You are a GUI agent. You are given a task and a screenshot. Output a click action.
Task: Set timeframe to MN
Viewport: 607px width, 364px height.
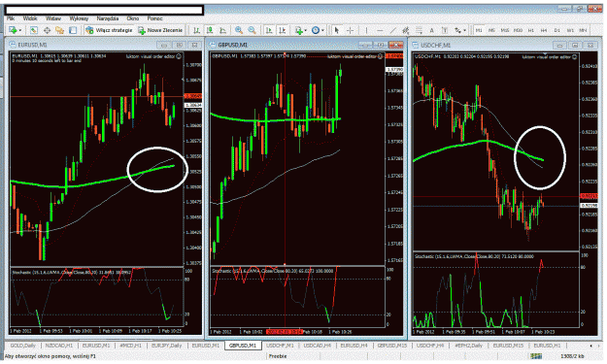coord(583,30)
